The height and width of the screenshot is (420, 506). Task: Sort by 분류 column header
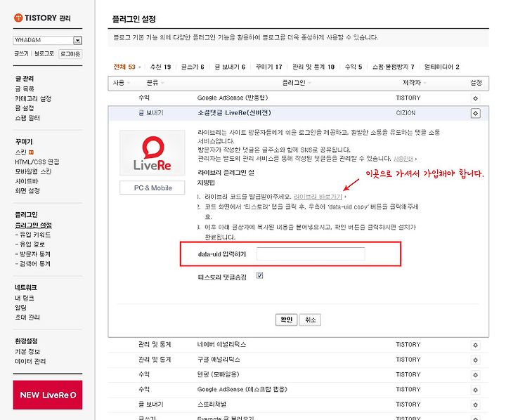155,83
